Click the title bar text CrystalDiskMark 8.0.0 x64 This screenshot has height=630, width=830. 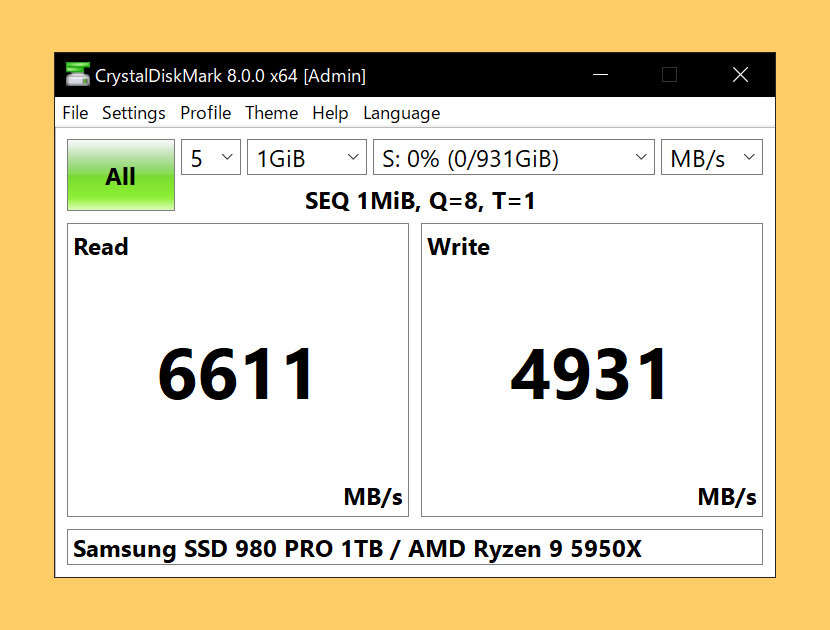pyautogui.click(x=196, y=76)
